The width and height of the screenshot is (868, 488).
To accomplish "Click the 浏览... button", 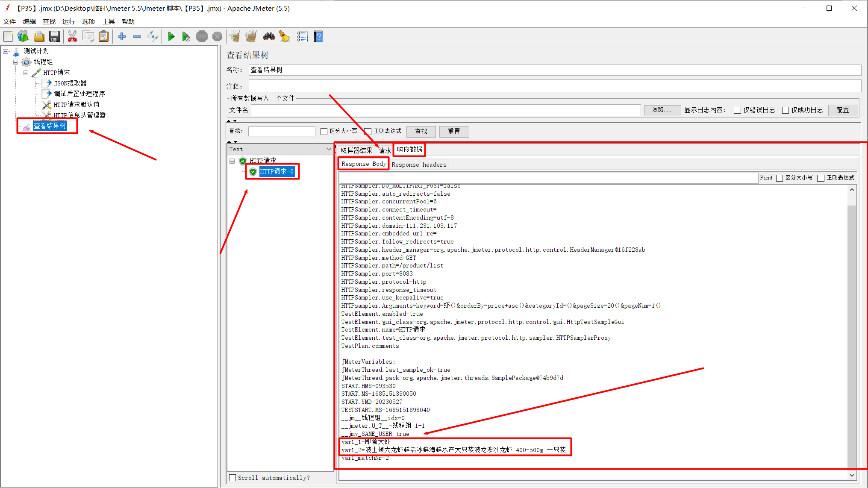I will coord(662,110).
